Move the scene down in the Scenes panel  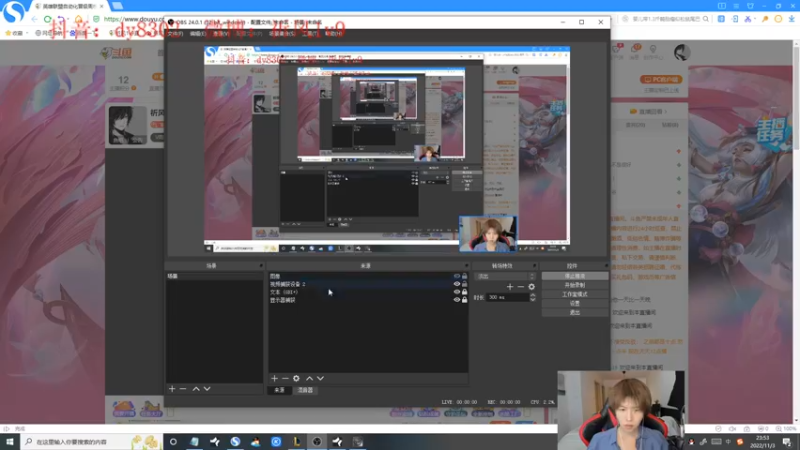click(207, 389)
